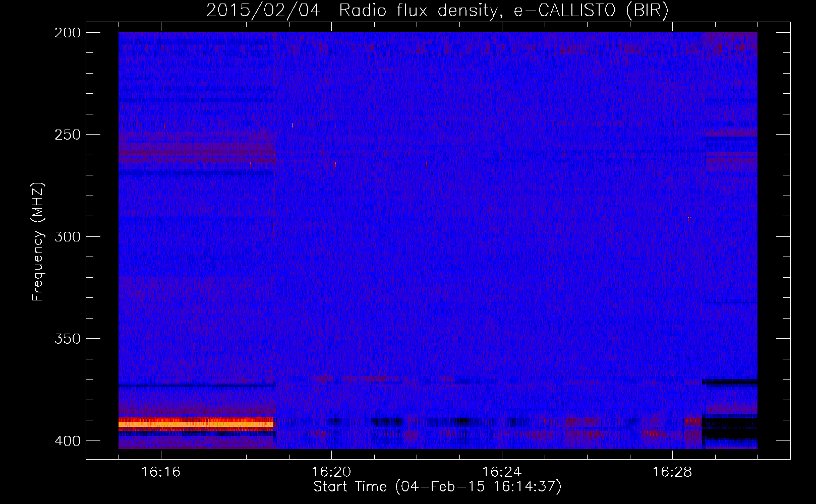This screenshot has height=504, width=816.
Task: Select the 250 frequency tick label
Action: pyautogui.click(x=68, y=135)
